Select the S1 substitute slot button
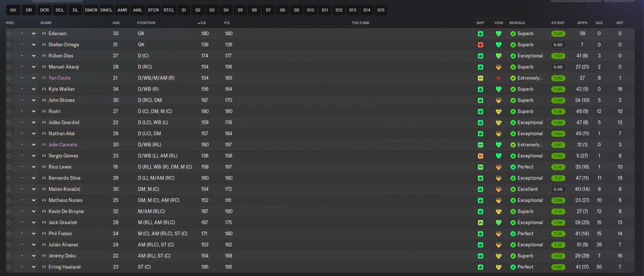The width and height of the screenshot is (644, 276). [184, 10]
